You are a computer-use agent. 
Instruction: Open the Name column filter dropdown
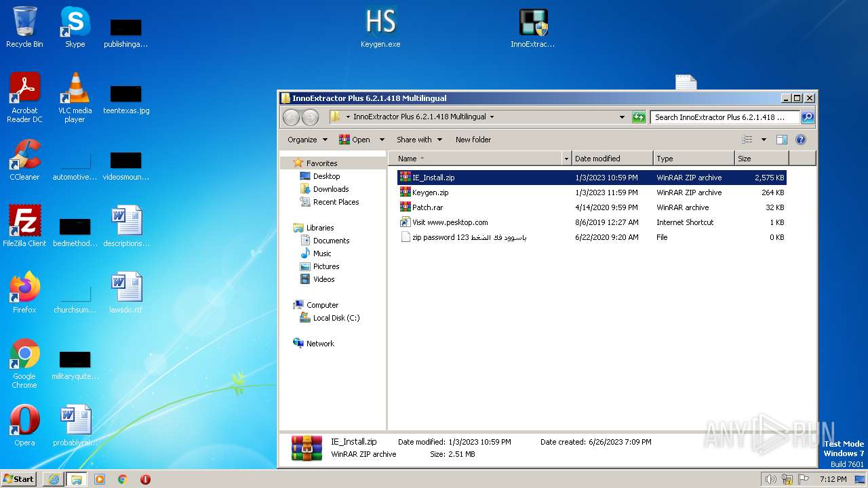point(566,159)
